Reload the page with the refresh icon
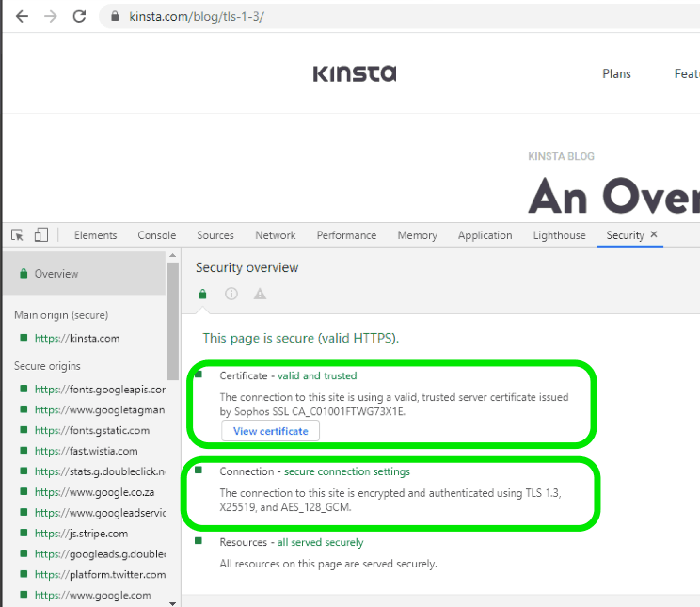Image resolution: width=700 pixels, height=607 pixels. click(79, 17)
